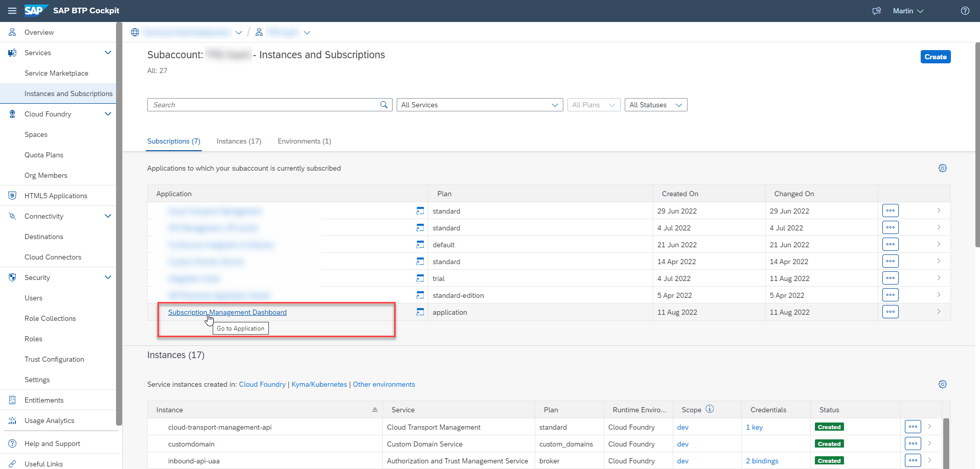
Task: Open actions menu for customdomain instance
Action: click(913, 443)
